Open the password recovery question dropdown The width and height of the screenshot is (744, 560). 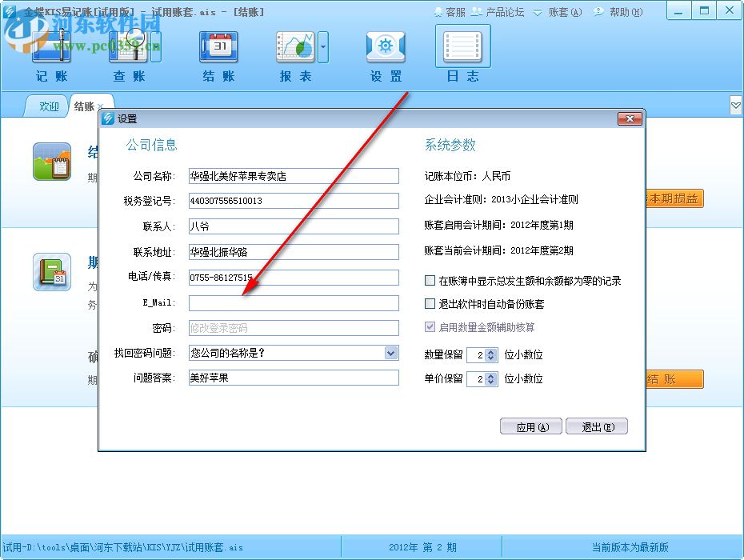[x=391, y=353]
